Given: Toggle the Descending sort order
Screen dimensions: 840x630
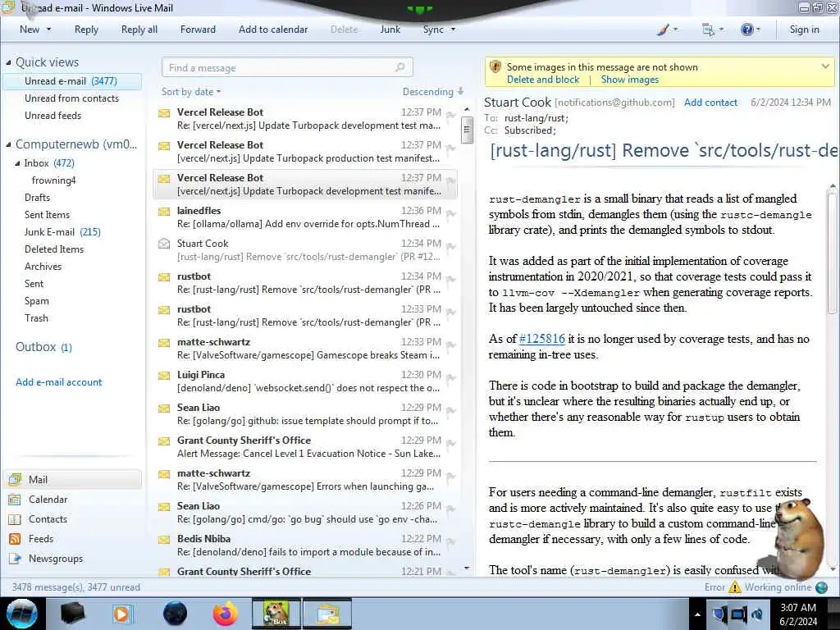Looking at the screenshot, I should point(433,92).
